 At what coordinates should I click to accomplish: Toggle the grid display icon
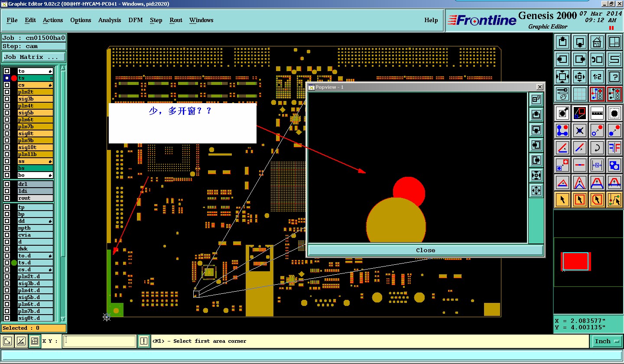(x=580, y=94)
